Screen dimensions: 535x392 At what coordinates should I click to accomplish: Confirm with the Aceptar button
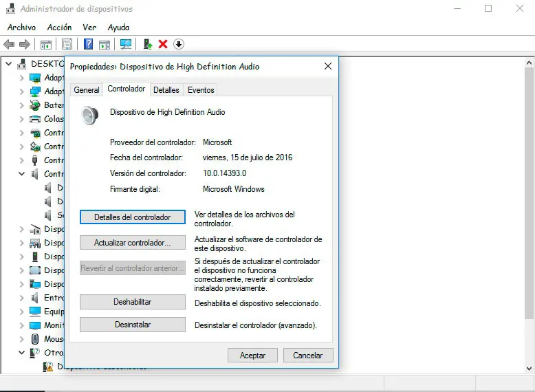[252, 355]
